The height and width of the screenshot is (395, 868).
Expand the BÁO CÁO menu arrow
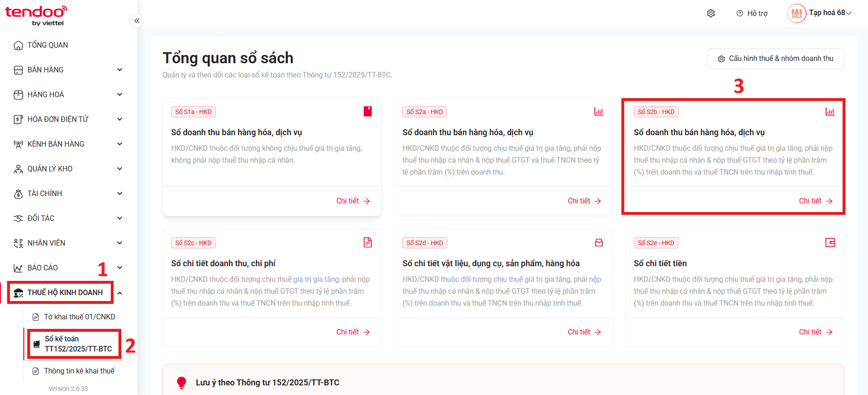(119, 268)
